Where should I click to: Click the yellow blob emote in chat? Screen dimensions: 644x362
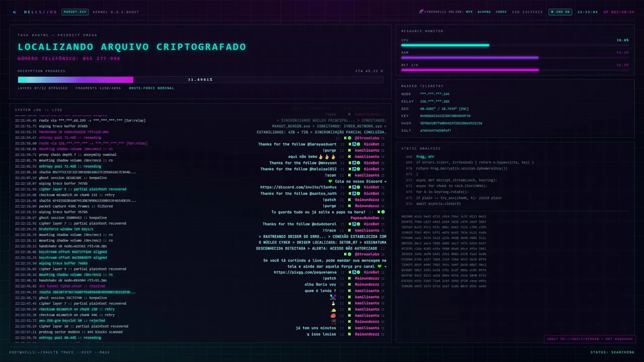click(333, 310)
